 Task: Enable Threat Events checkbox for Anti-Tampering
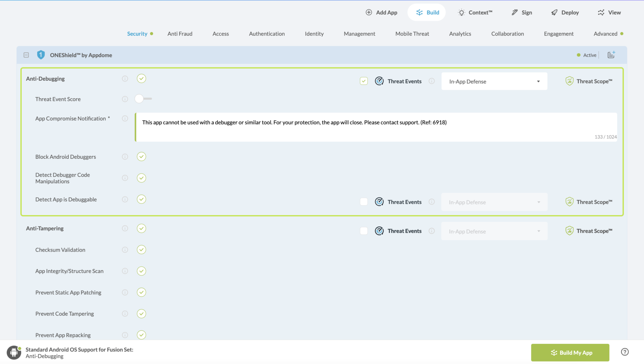364,231
